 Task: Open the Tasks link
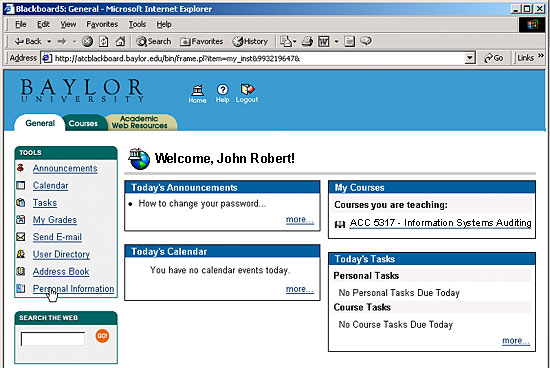click(x=45, y=203)
